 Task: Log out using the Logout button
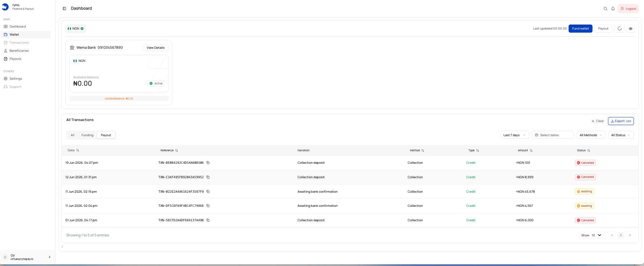coord(628,9)
